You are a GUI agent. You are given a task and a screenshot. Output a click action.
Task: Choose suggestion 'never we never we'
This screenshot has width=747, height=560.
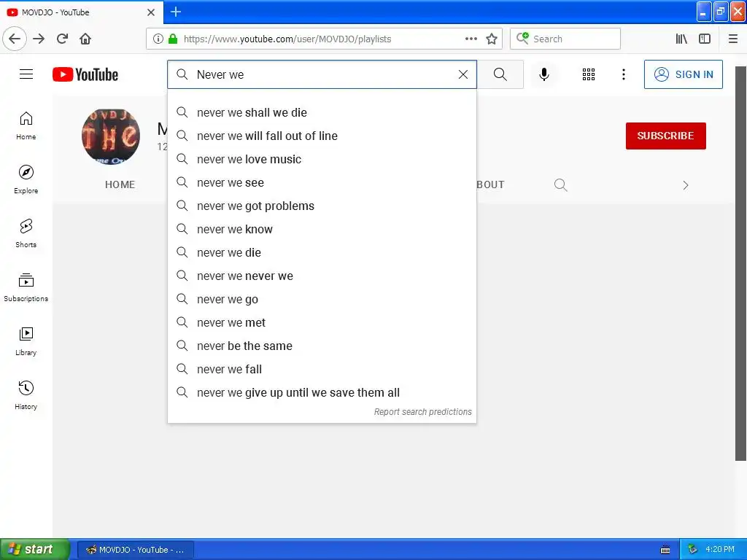click(322, 276)
